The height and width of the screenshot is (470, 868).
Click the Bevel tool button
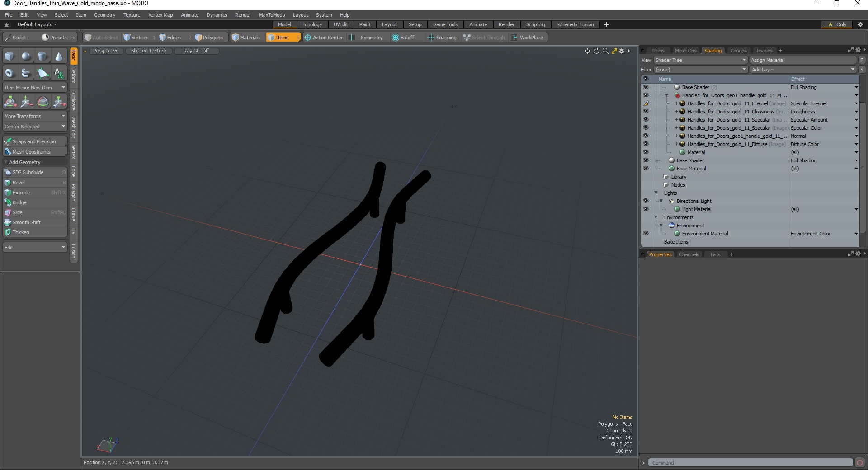(35, 183)
